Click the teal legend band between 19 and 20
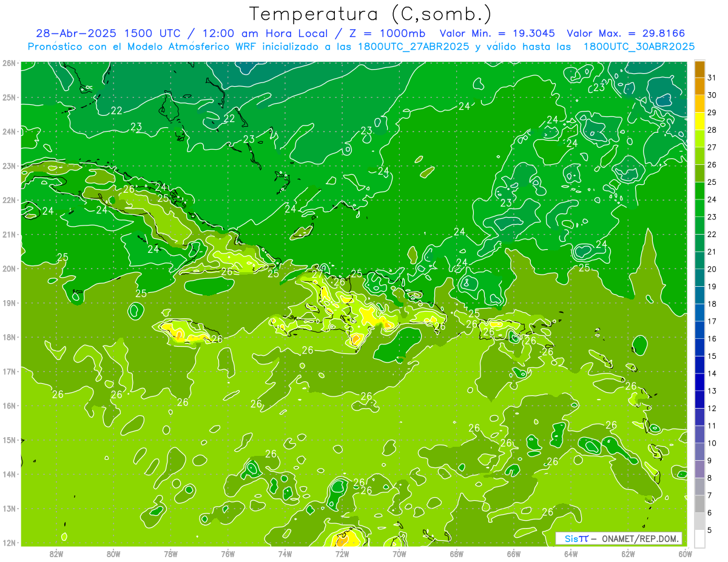Viewport: 728px width, 562px height. 699,278
